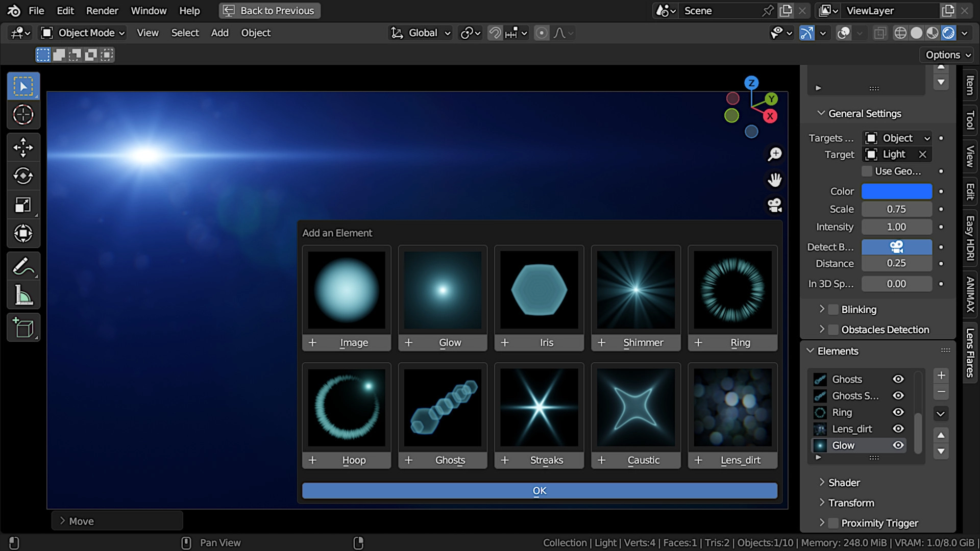The width and height of the screenshot is (980, 551).
Task: Click Back to Previous button
Action: [269, 11]
